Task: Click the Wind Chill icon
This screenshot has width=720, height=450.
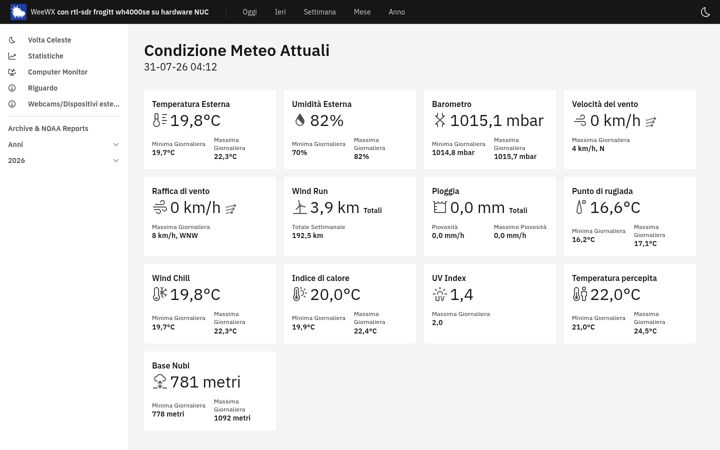Action: point(160,294)
